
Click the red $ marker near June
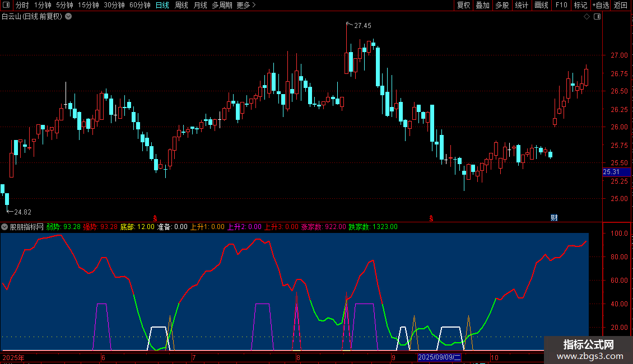tap(155, 218)
